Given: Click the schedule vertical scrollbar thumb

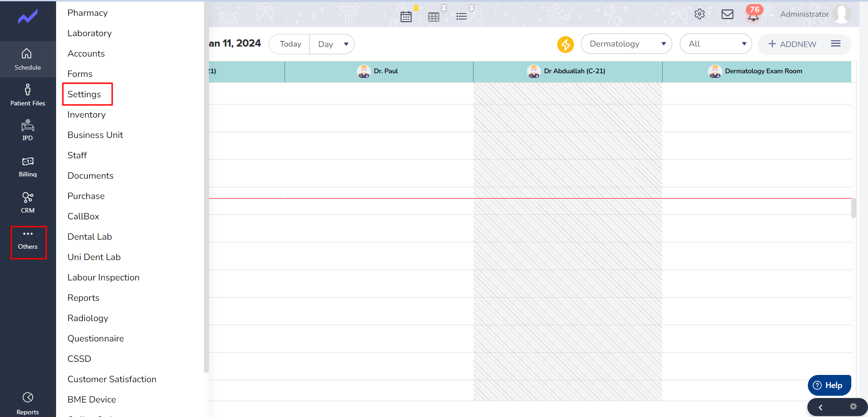Looking at the screenshot, I should (x=854, y=208).
